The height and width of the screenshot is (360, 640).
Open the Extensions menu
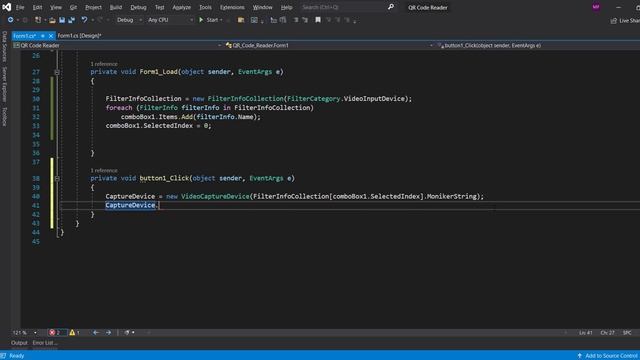pos(232,7)
